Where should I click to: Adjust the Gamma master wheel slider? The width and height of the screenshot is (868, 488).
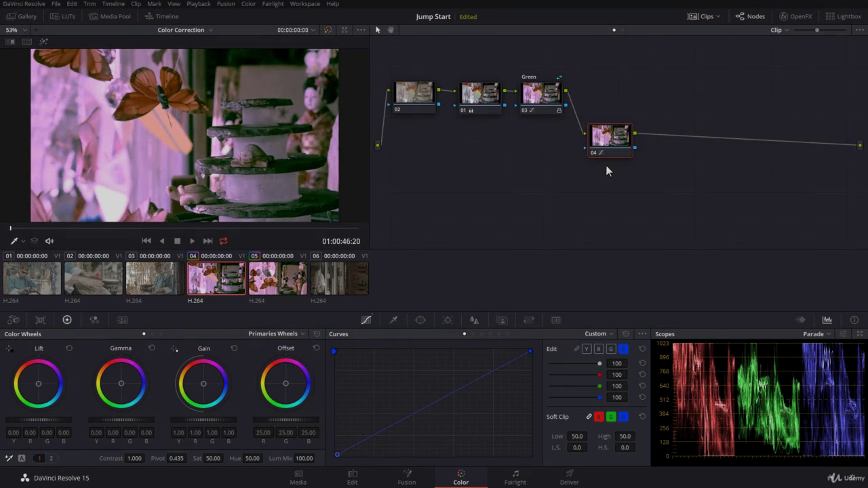[121, 420]
